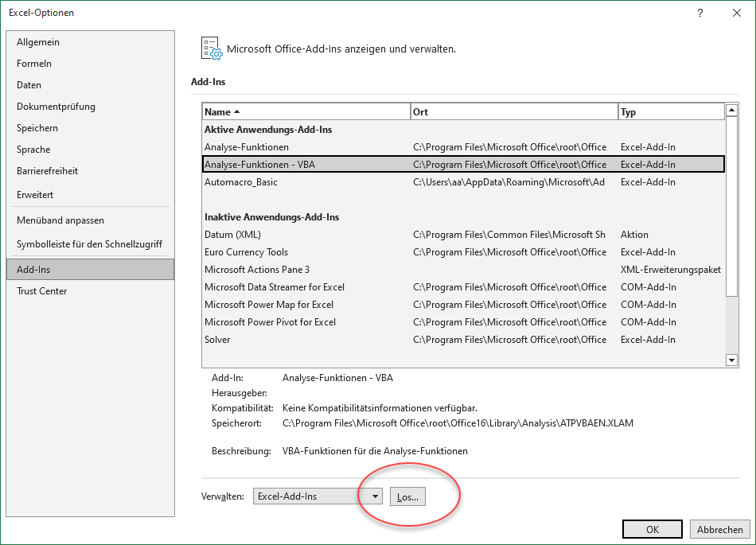Click the Beschreibung text VBA-Funktionen
The height and width of the screenshot is (545, 756).
[375, 451]
